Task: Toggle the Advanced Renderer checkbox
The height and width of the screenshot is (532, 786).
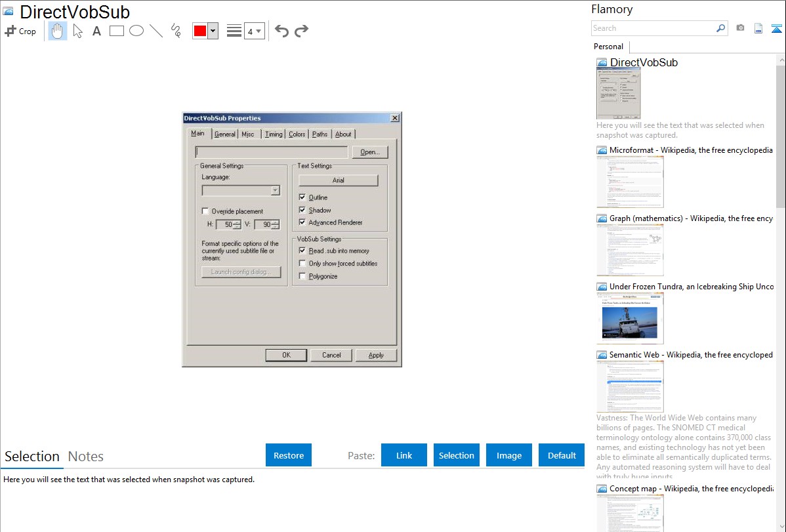Action: 302,222
